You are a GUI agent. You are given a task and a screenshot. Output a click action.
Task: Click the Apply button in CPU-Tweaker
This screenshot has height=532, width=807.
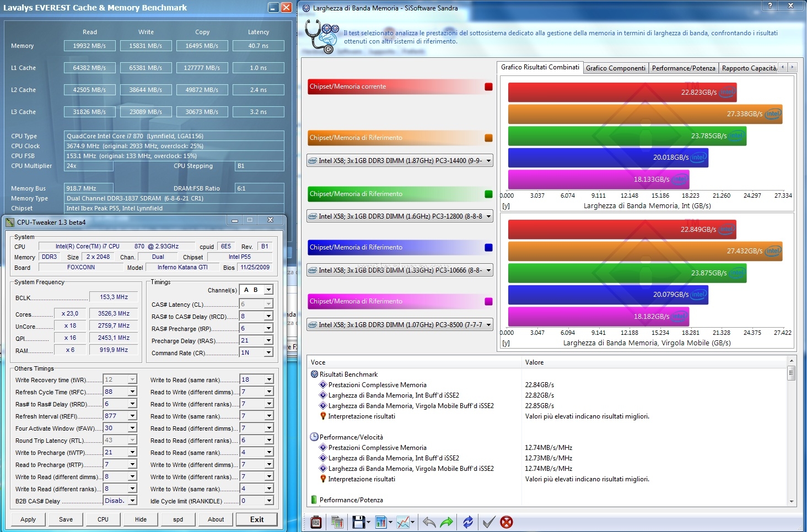tap(28, 519)
